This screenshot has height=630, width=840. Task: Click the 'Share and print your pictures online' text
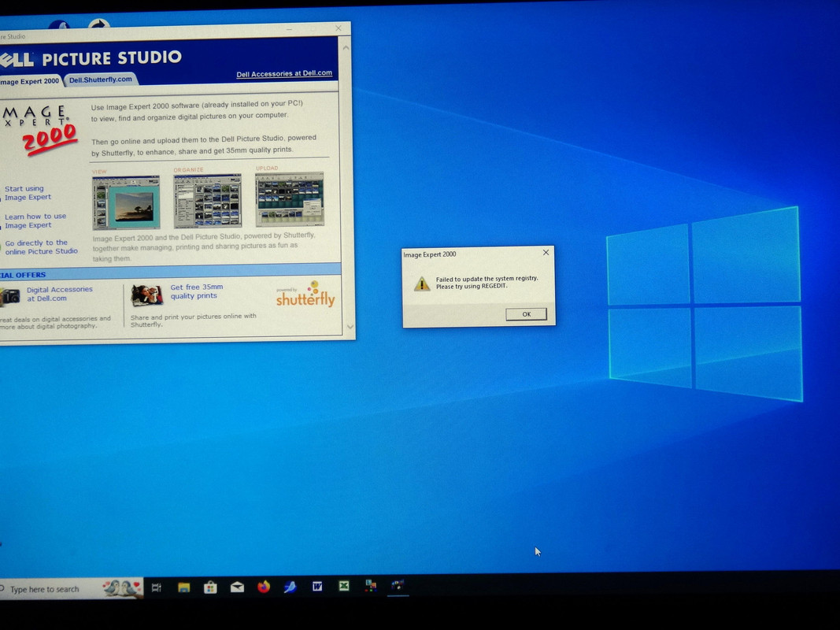point(194,320)
